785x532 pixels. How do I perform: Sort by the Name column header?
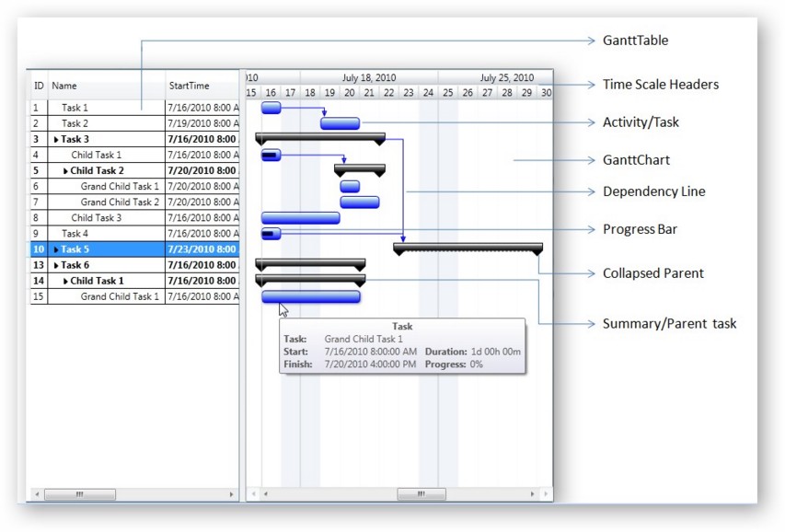pyautogui.click(x=106, y=86)
